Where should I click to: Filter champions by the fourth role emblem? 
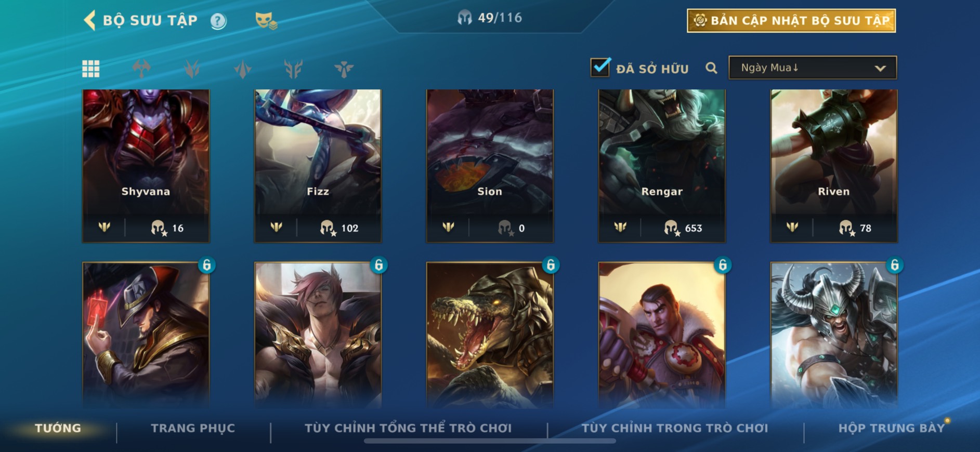pos(293,69)
